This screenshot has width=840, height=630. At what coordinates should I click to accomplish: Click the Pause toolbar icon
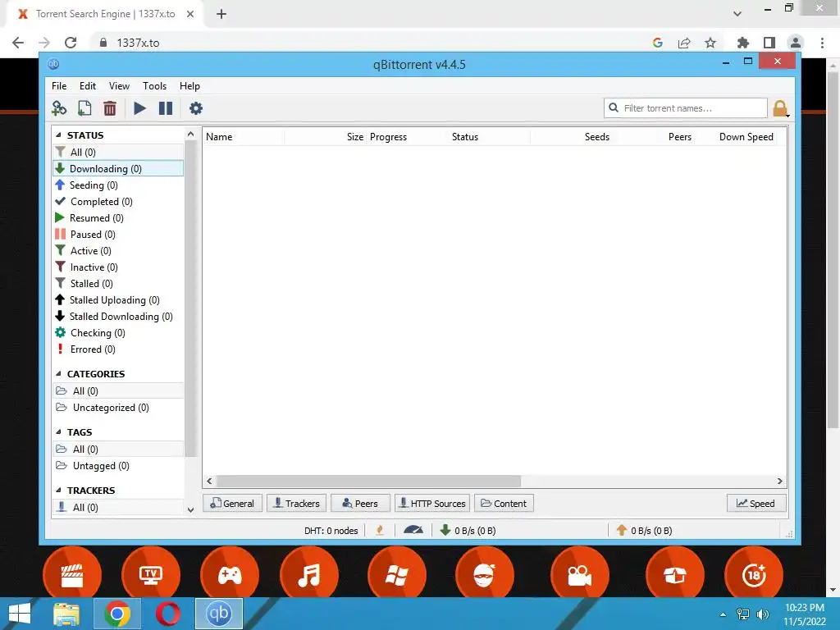coord(166,108)
